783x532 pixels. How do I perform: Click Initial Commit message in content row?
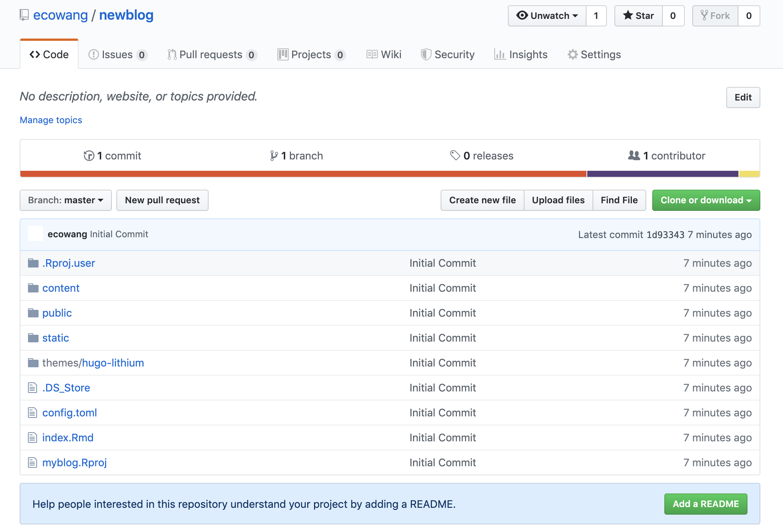coord(443,288)
